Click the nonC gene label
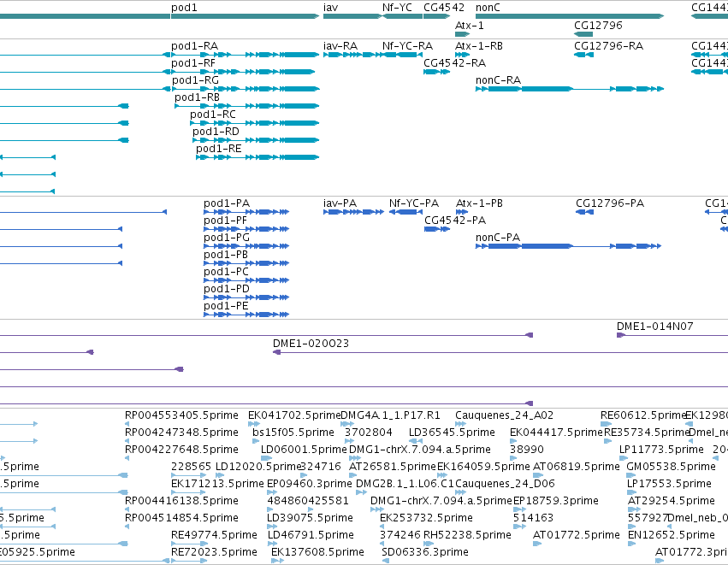 point(488,8)
